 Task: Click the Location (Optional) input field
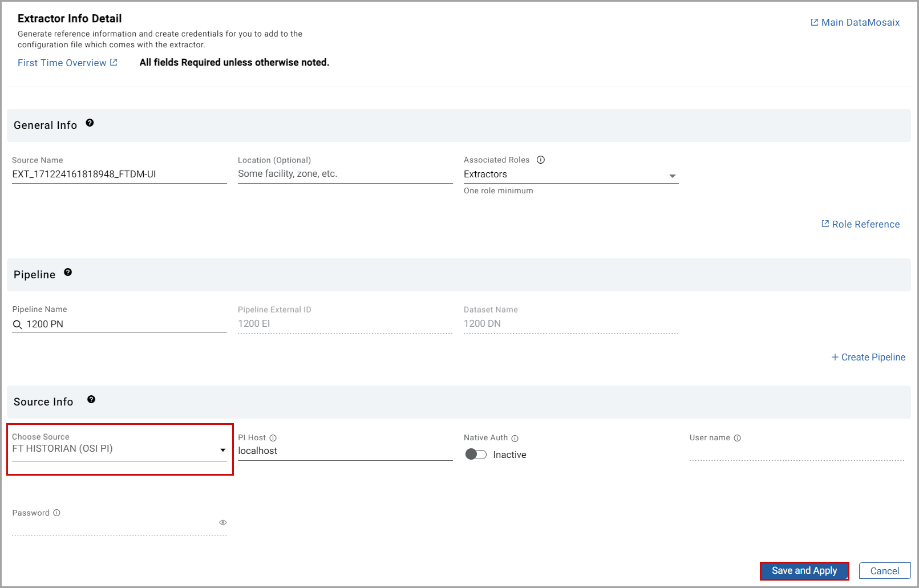pyautogui.click(x=345, y=174)
